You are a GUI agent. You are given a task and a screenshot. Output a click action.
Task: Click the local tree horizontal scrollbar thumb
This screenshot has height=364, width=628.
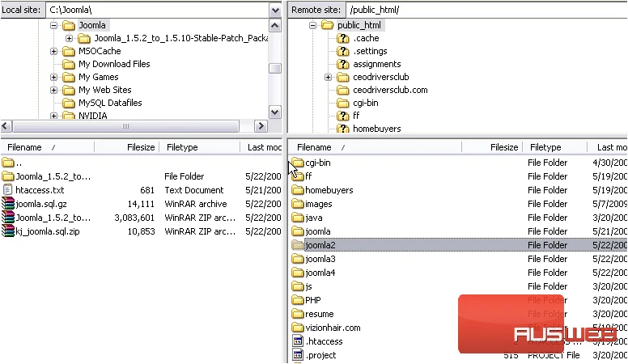125,126
